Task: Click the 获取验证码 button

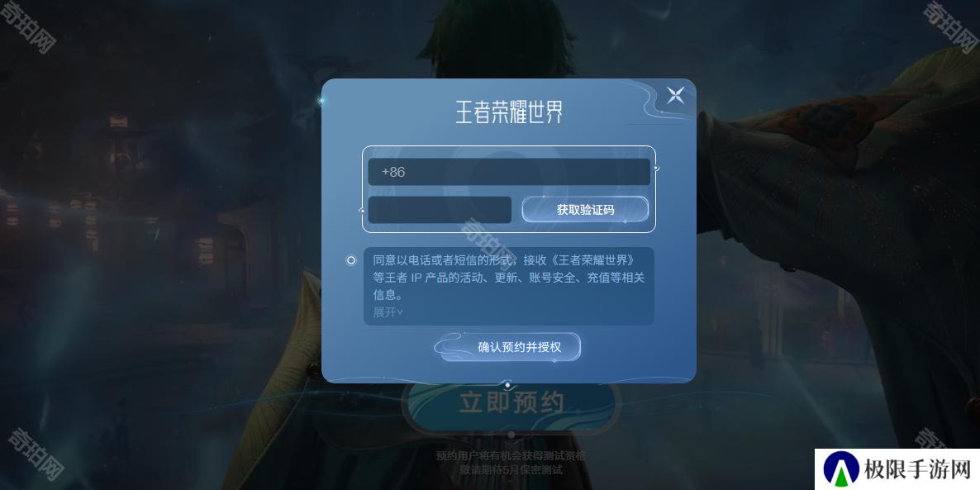Action: tap(586, 210)
